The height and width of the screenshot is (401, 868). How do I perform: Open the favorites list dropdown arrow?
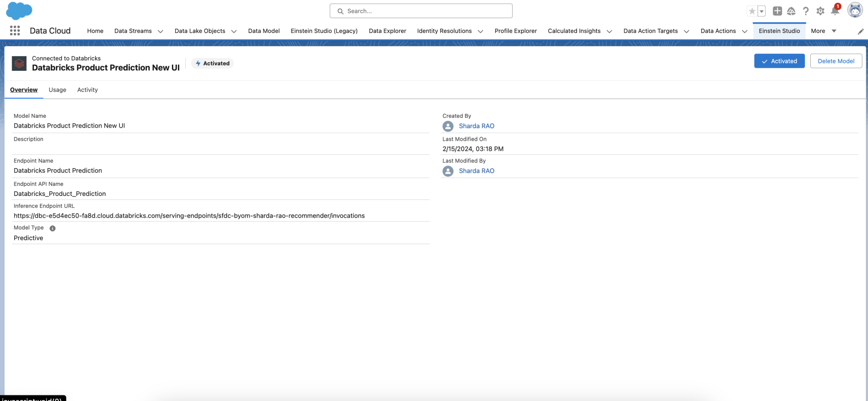pyautogui.click(x=762, y=11)
